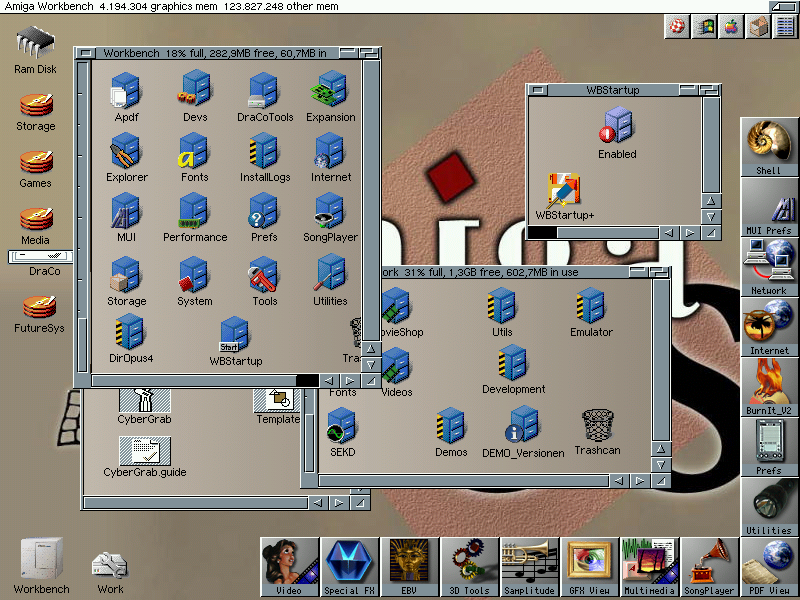Click the WBStartup+ icon
The image size is (800, 600).
[564, 190]
